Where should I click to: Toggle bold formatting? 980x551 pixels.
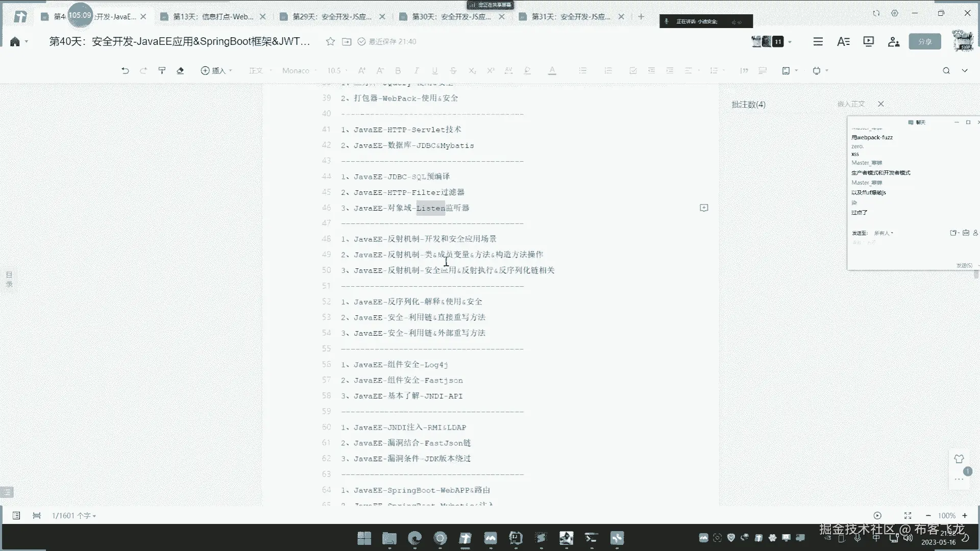(x=398, y=70)
